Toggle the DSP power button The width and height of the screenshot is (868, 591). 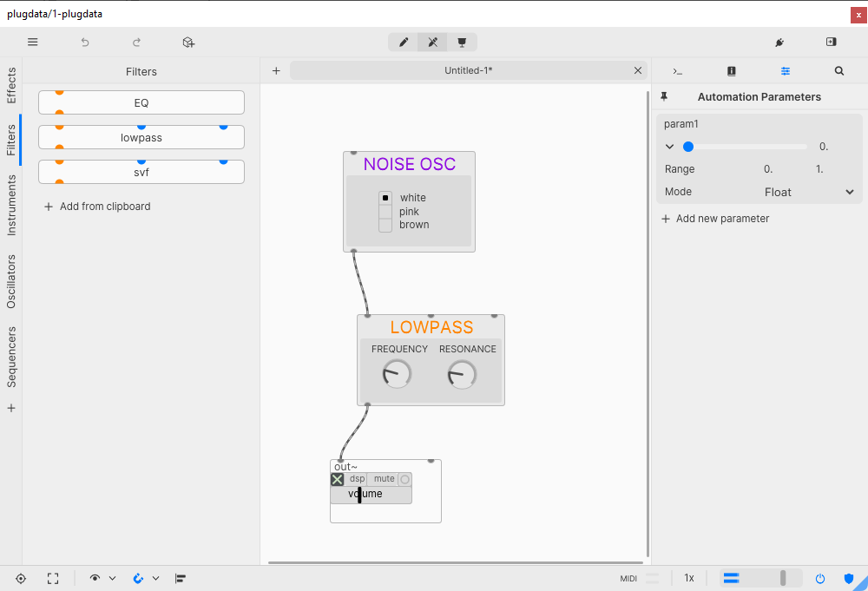point(820,578)
